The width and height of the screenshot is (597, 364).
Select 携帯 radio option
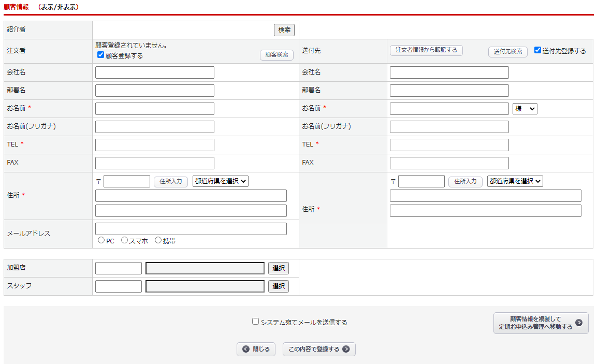158,240
